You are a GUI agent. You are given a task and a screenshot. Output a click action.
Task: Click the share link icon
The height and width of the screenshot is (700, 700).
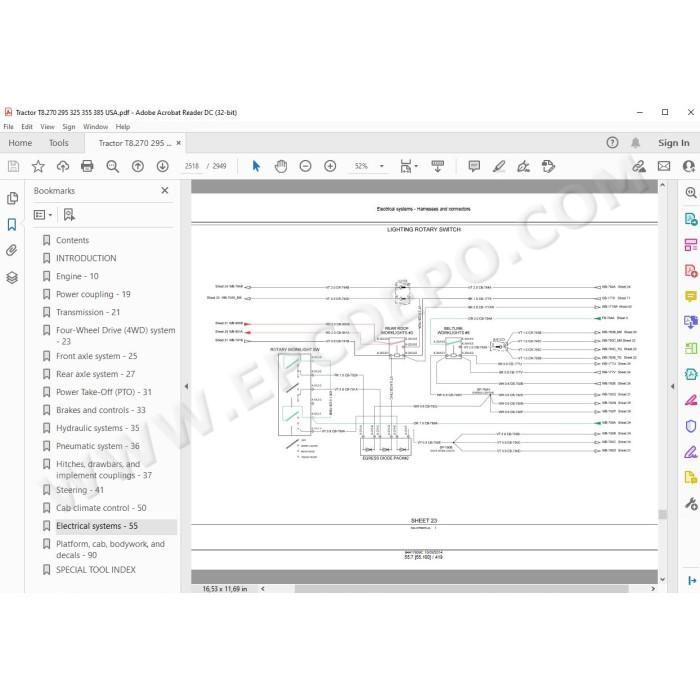coord(639,167)
